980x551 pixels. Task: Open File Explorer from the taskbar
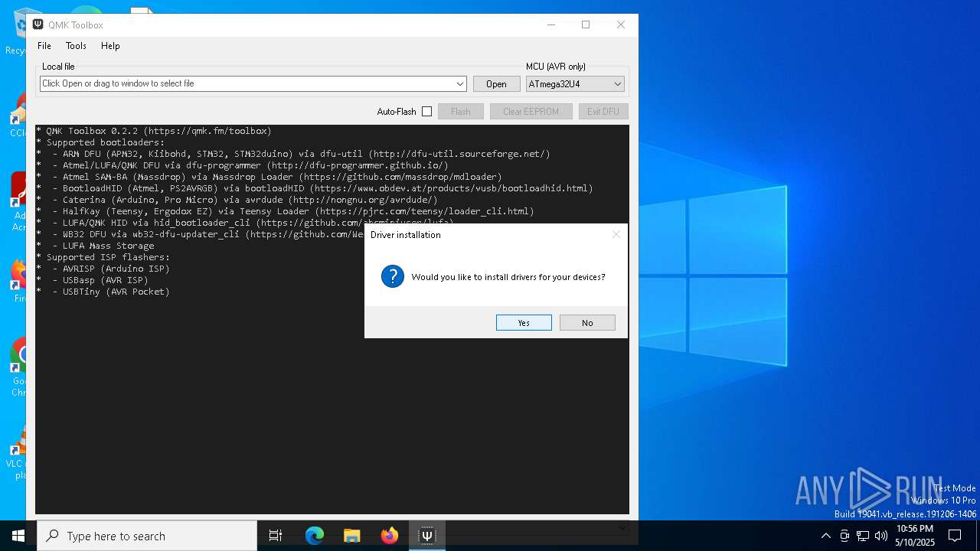351,536
